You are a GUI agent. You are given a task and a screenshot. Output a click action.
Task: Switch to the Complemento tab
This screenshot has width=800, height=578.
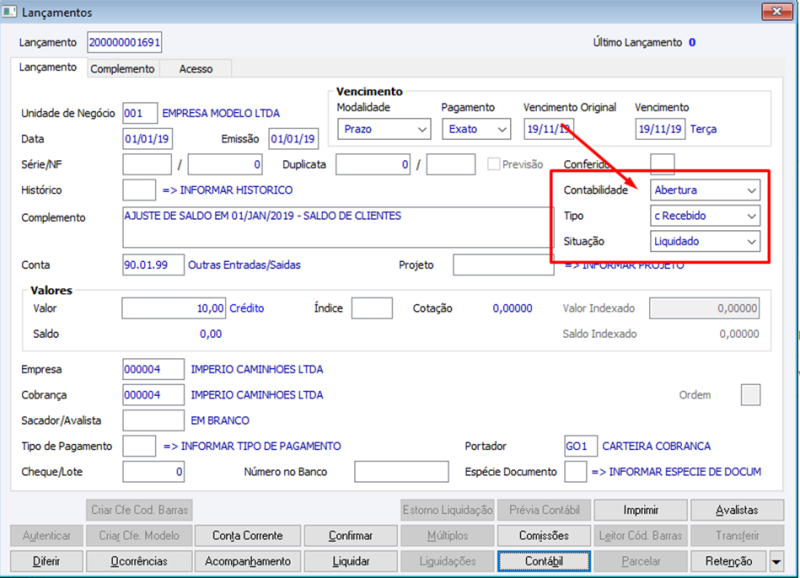click(x=122, y=69)
